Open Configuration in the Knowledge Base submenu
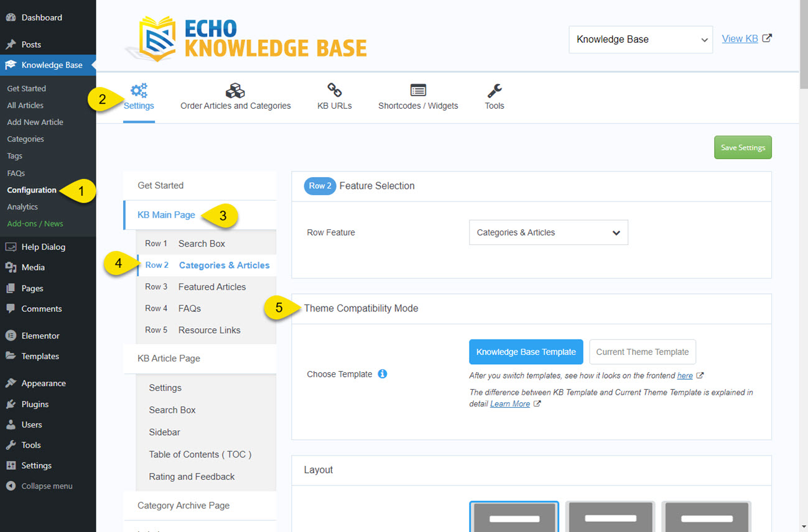 (32, 190)
